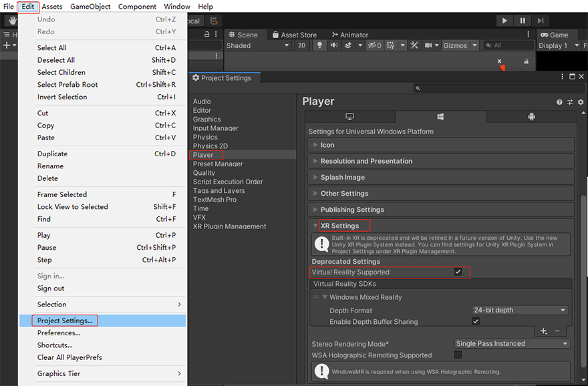Select Graphics in the settings list
Image resolution: width=588 pixels, height=386 pixels.
(207, 119)
